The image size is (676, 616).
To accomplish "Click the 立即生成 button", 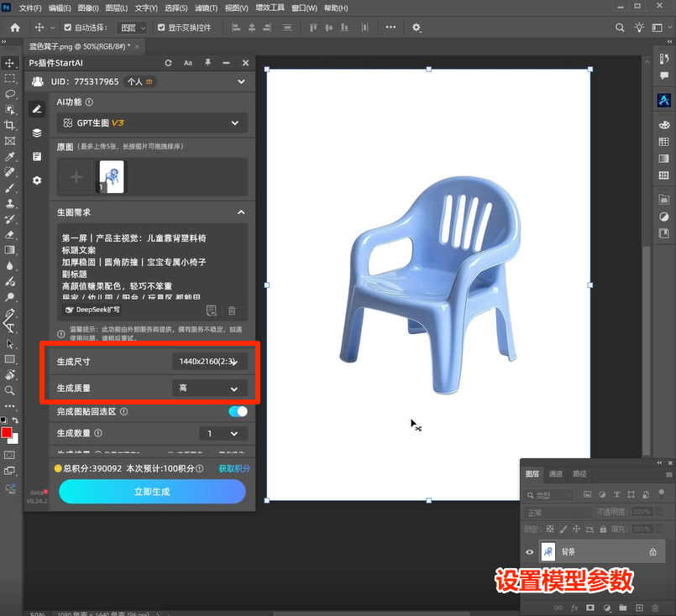I will (152, 492).
